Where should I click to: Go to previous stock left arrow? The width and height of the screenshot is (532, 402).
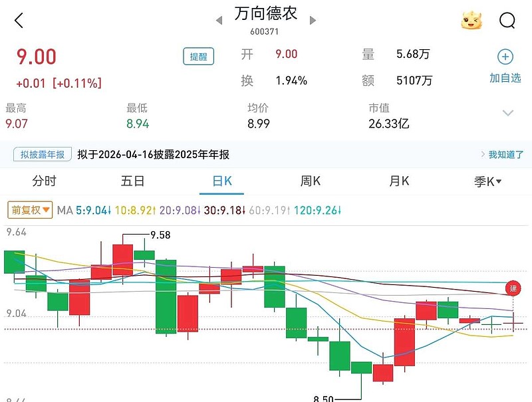point(219,21)
